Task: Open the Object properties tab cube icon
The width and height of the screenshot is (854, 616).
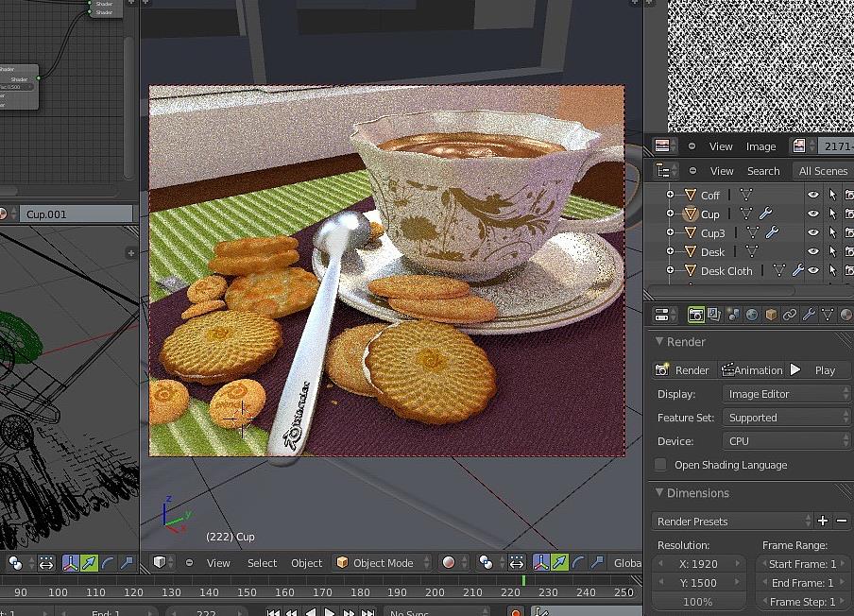Action: (x=771, y=315)
